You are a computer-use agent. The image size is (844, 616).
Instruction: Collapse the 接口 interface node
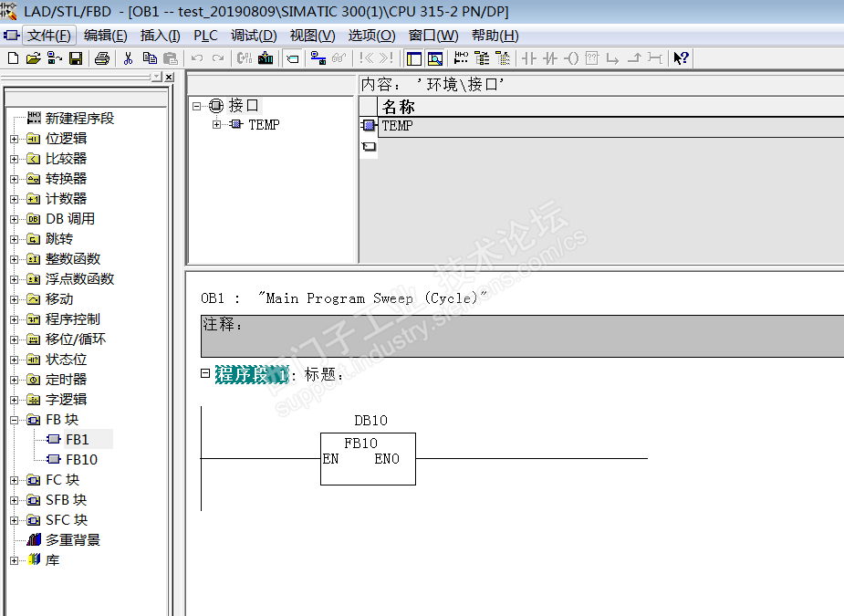pos(196,106)
